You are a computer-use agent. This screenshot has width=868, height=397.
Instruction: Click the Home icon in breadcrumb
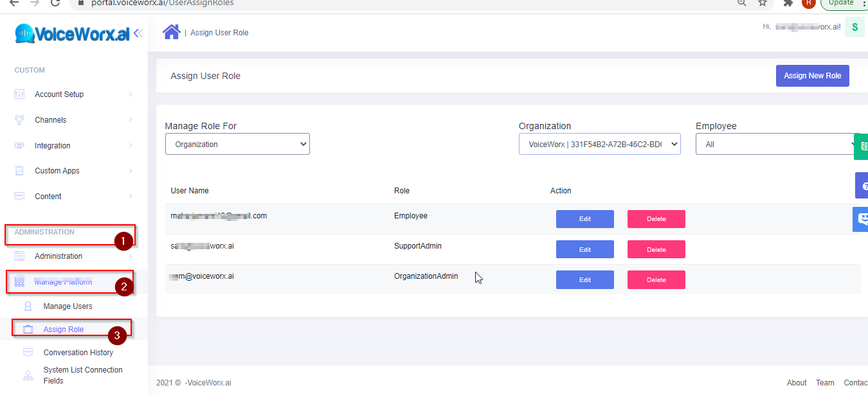tap(171, 32)
